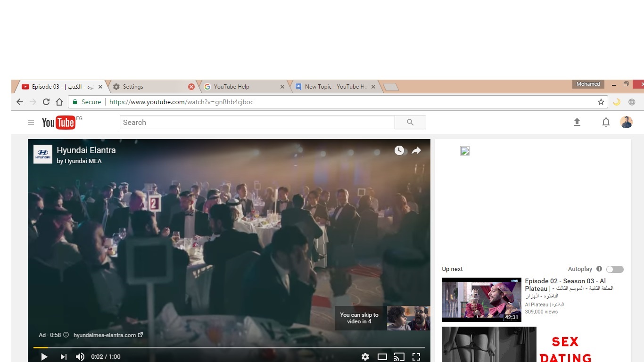This screenshot has width=644, height=362.
Task: Open the Episode 02 - Season 03 video title
Action: click(x=569, y=288)
